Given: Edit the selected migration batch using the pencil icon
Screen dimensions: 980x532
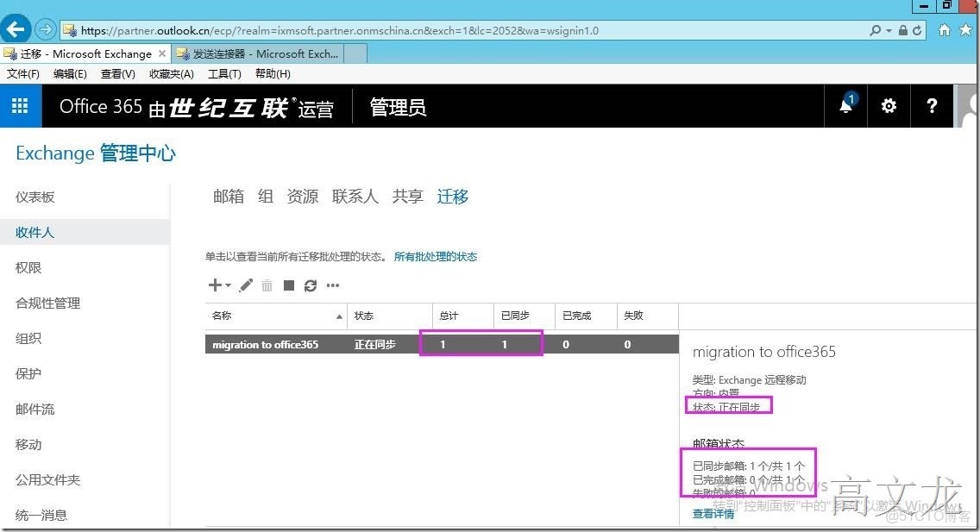Looking at the screenshot, I should point(246,285).
